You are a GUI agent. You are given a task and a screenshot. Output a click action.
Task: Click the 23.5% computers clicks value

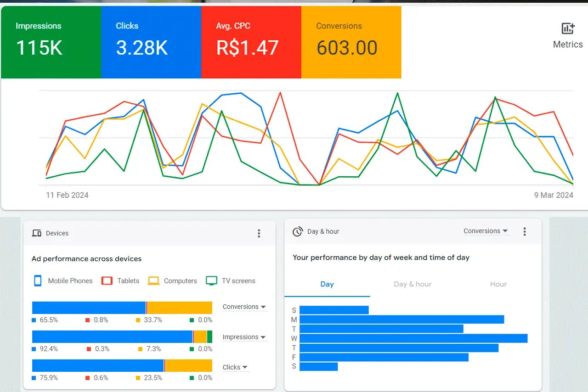[x=153, y=378]
